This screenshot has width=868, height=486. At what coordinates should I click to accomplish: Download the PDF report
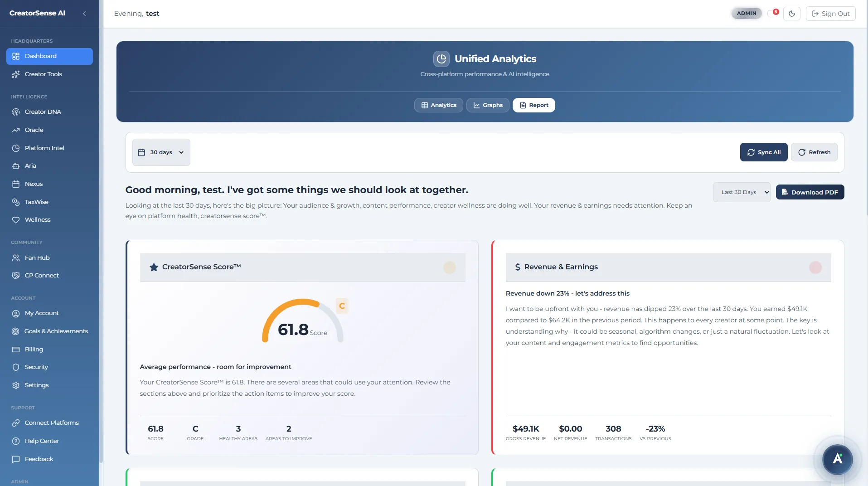click(810, 192)
